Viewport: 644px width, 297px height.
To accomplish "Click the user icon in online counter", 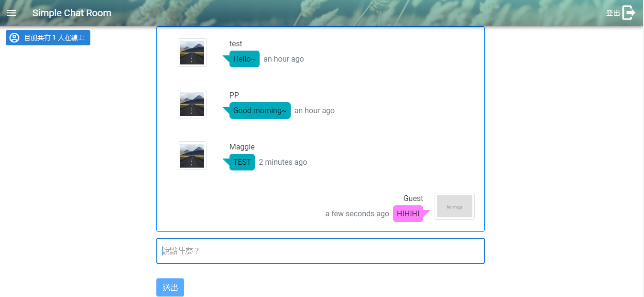I will [x=14, y=38].
